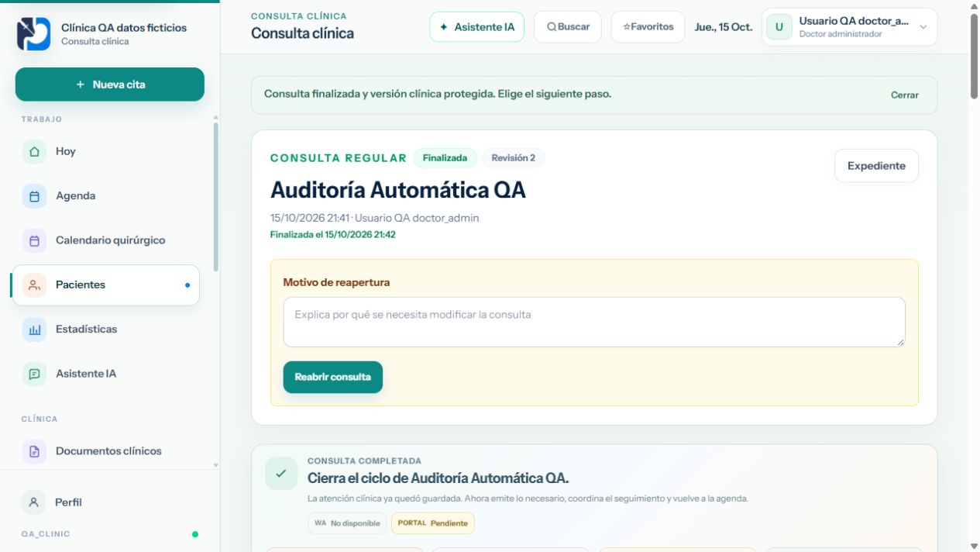Click the Estadísticas chart icon
This screenshot has width=980, height=552.
(34, 329)
